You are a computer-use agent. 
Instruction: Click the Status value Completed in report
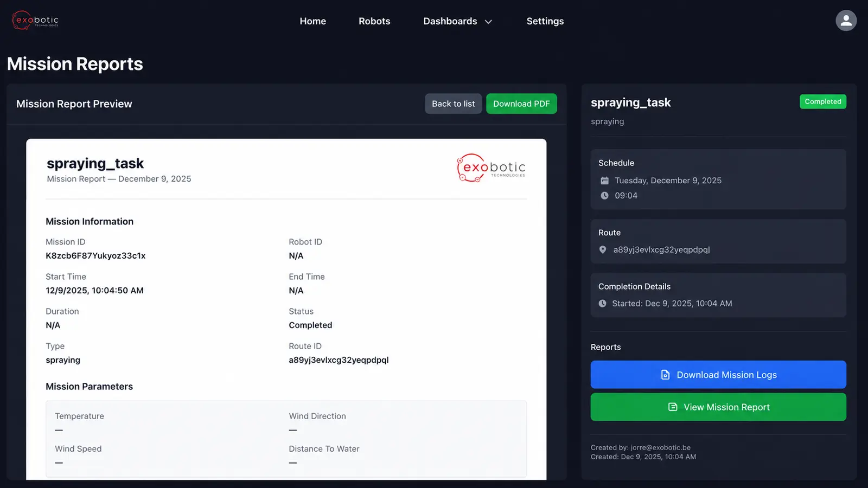[x=310, y=325]
